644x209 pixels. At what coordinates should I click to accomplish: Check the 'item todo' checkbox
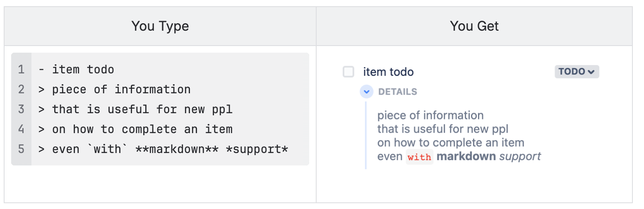coord(348,72)
